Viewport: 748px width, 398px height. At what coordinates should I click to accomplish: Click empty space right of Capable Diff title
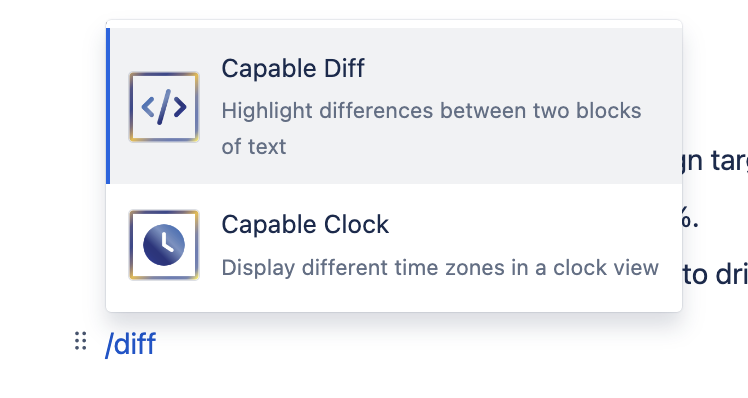point(520,69)
